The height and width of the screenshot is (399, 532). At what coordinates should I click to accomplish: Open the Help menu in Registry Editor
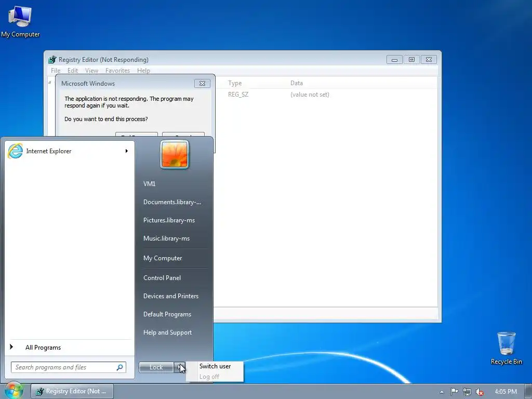tap(143, 71)
